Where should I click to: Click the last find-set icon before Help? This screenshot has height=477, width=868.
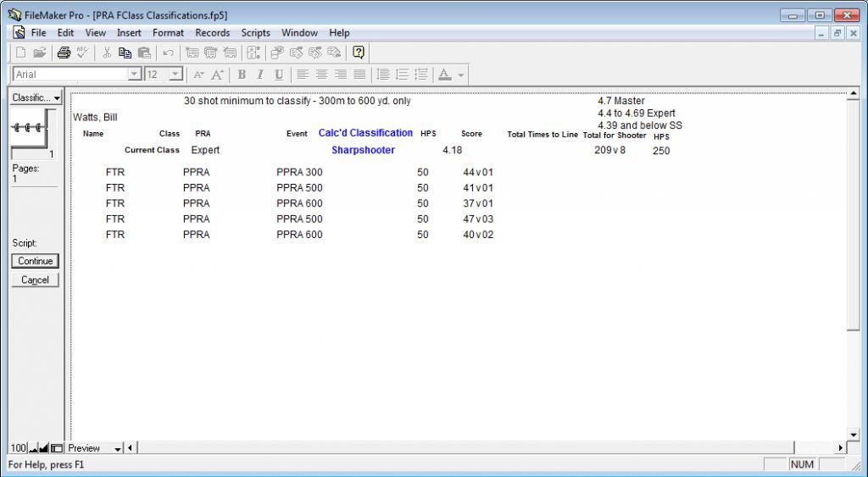pyautogui.click(x=334, y=53)
